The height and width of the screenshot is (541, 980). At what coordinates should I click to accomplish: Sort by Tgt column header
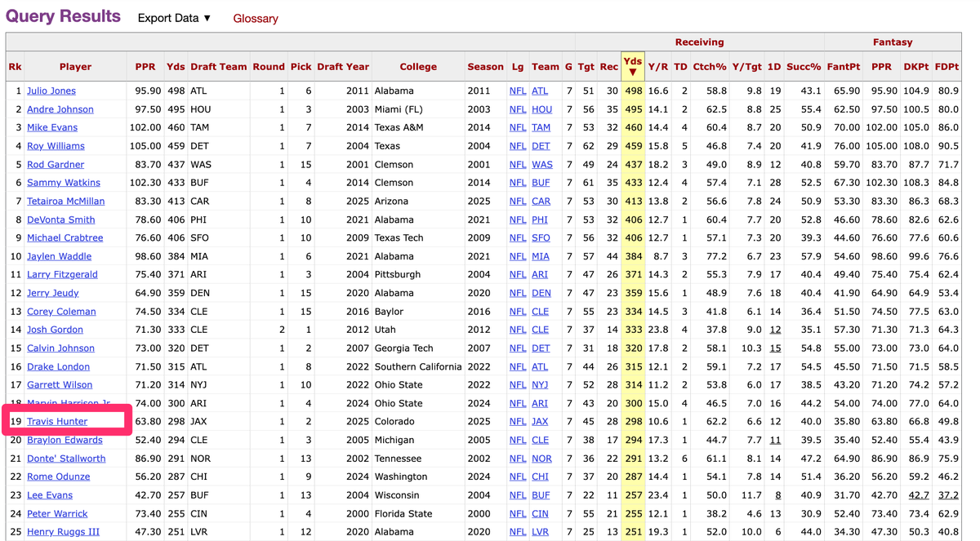pyautogui.click(x=586, y=67)
